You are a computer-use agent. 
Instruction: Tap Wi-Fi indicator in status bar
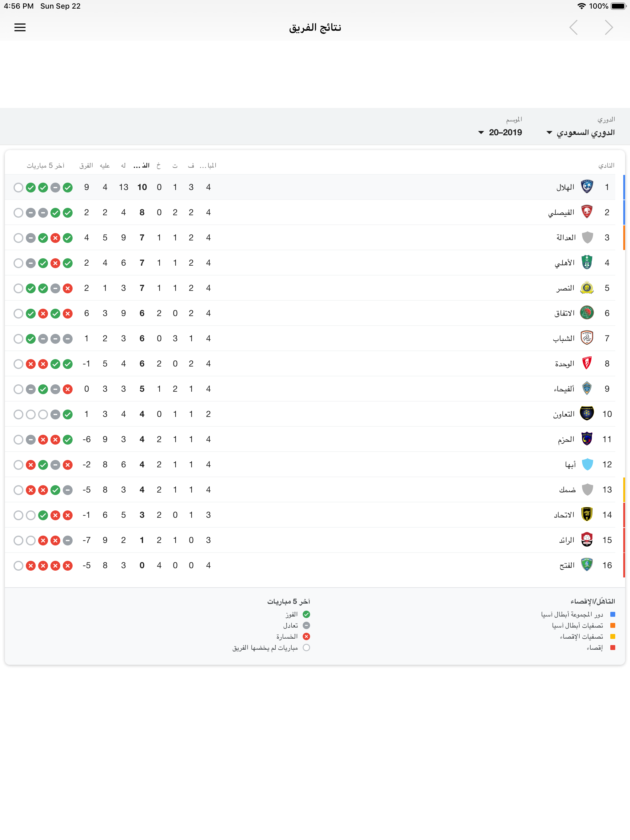click(581, 6)
